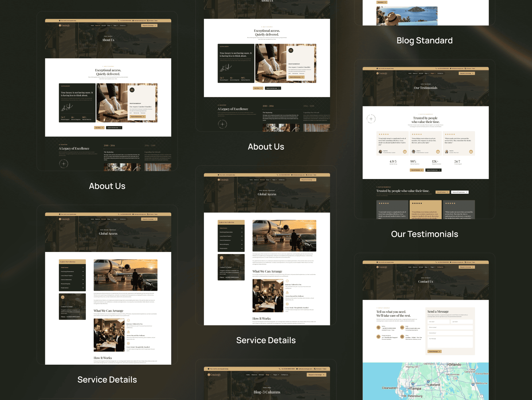Click Request a Concierge in the Our Testimonials preview
Screen dimensions: 532x400
pyautogui.click(x=467, y=73)
